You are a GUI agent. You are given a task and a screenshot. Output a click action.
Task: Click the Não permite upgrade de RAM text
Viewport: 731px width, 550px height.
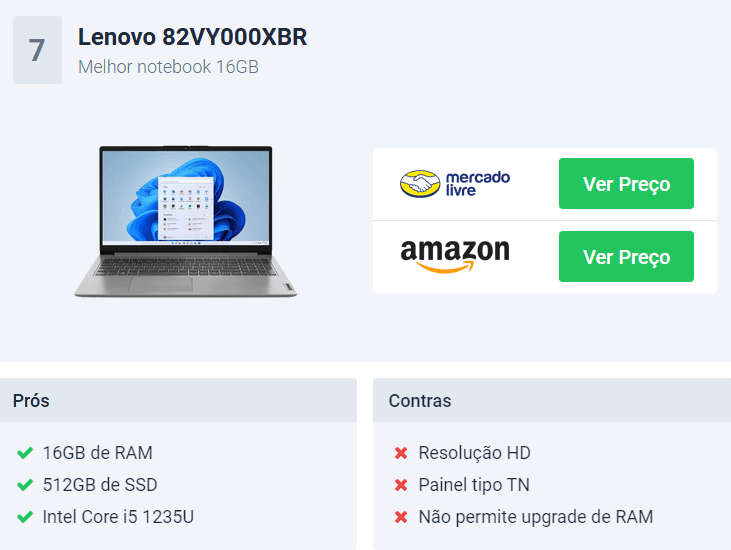[536, 517]
